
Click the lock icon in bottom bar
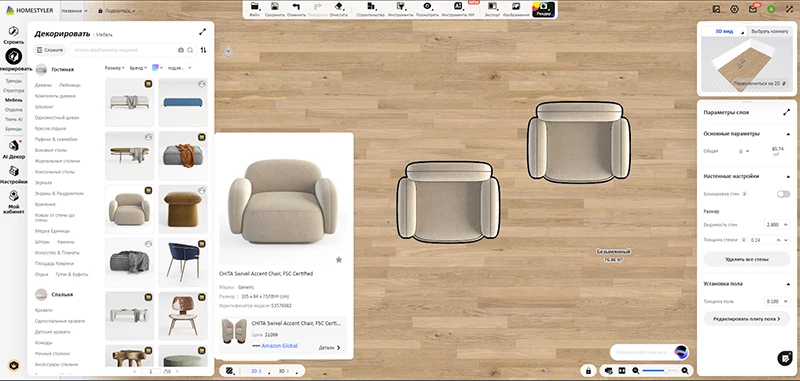tap(588, 370)
